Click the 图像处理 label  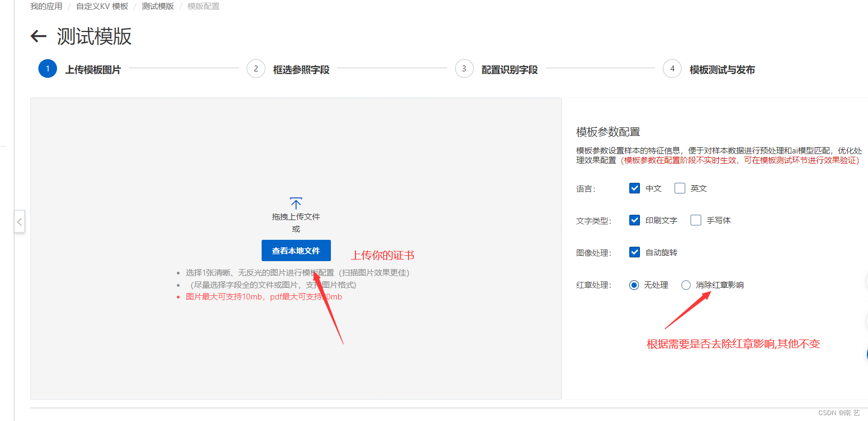coord(594,253)
